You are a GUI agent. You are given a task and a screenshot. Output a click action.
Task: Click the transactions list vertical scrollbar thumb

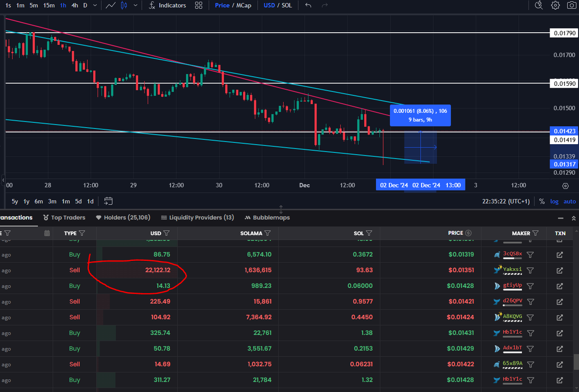576,362
